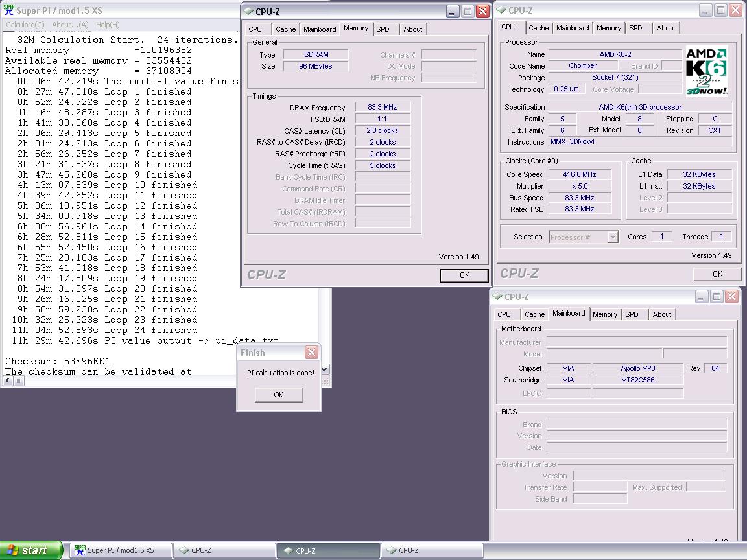Image resolution: width=747 pixels, height=560 pixels.
Task: Switch to About tab in Mainboard window
Action: pos(661,314)
